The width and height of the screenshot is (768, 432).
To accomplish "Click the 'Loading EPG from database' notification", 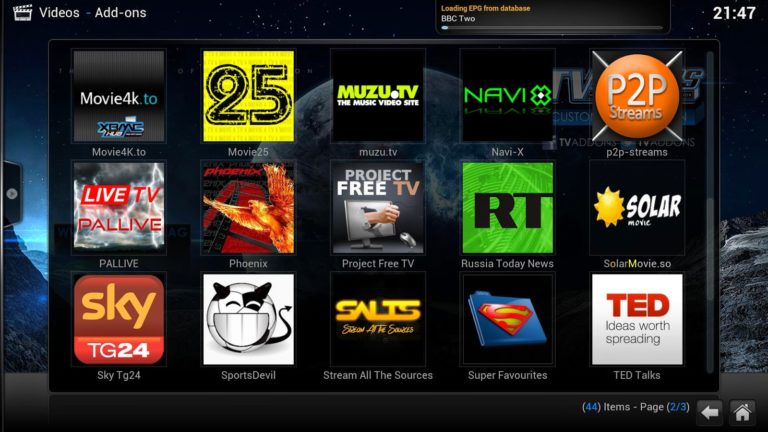I will pyautogui.click(x=485, y=8).
